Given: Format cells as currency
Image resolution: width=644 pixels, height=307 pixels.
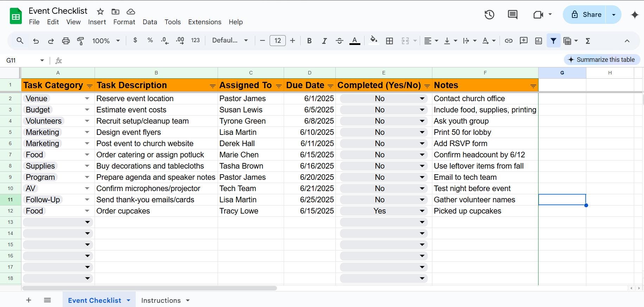Looking at the screenshot, I should pyautogui.click(x=135, y=40).
